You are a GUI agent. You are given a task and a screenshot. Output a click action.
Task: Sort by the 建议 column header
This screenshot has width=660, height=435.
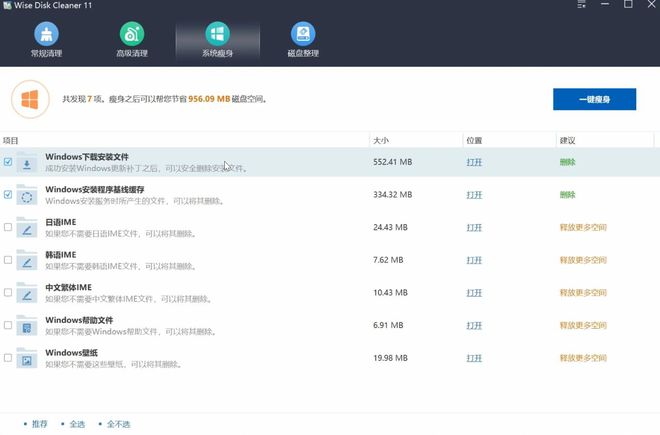click(x=568, y=140)
